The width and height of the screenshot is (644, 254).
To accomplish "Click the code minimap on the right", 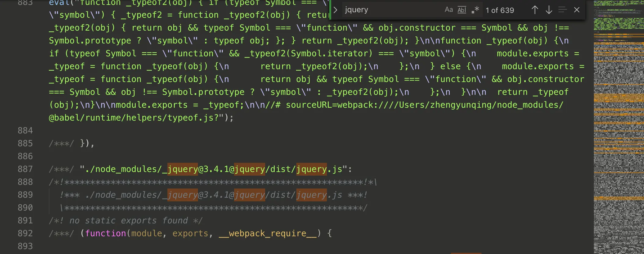I will tap(619, 127).
